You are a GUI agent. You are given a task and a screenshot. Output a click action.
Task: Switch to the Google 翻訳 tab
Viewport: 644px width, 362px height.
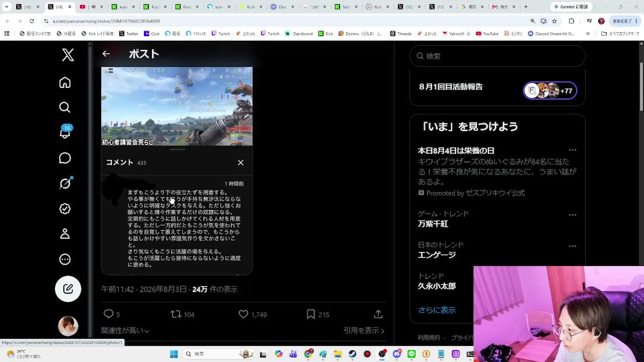472,7
